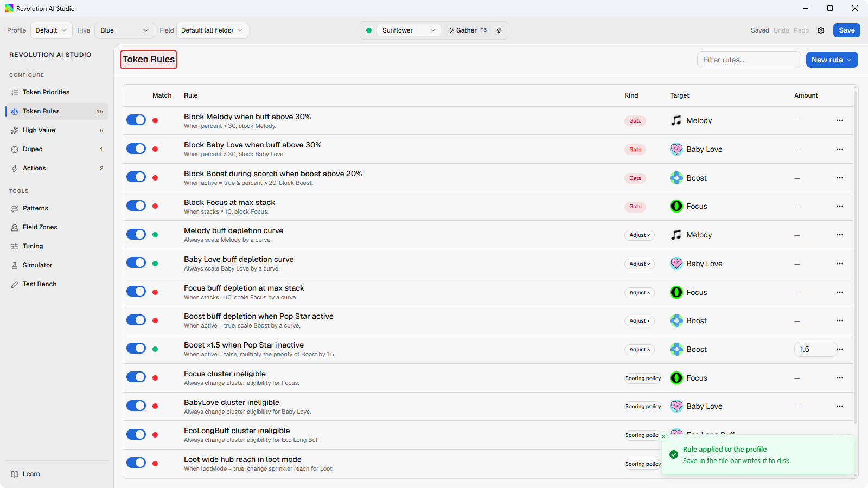Open the Hive Blue dropdown

[x=125, y=30]
